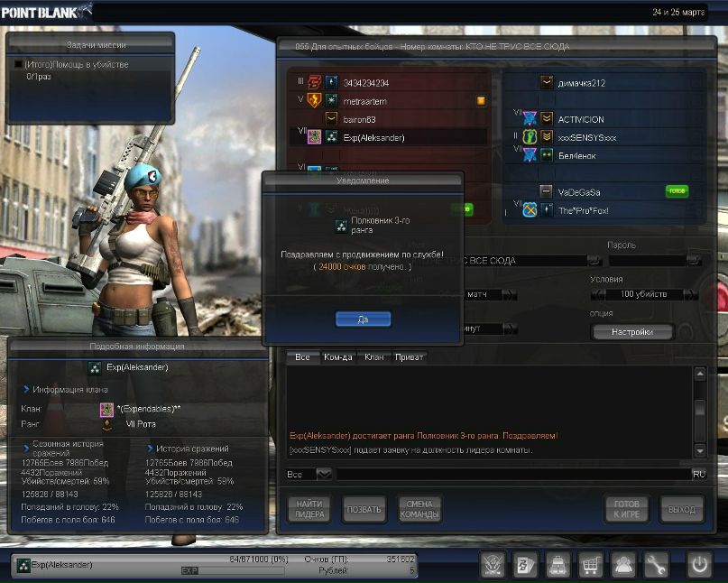Click the Expendables clan emblem
Viewport: 728px width, 583px height.
(x=106, y=409)
